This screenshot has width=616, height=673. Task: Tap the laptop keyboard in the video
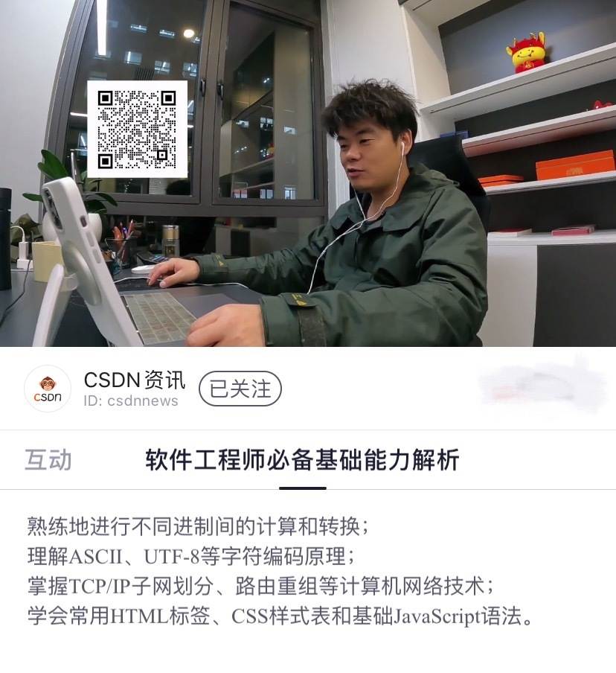point(159,318)
